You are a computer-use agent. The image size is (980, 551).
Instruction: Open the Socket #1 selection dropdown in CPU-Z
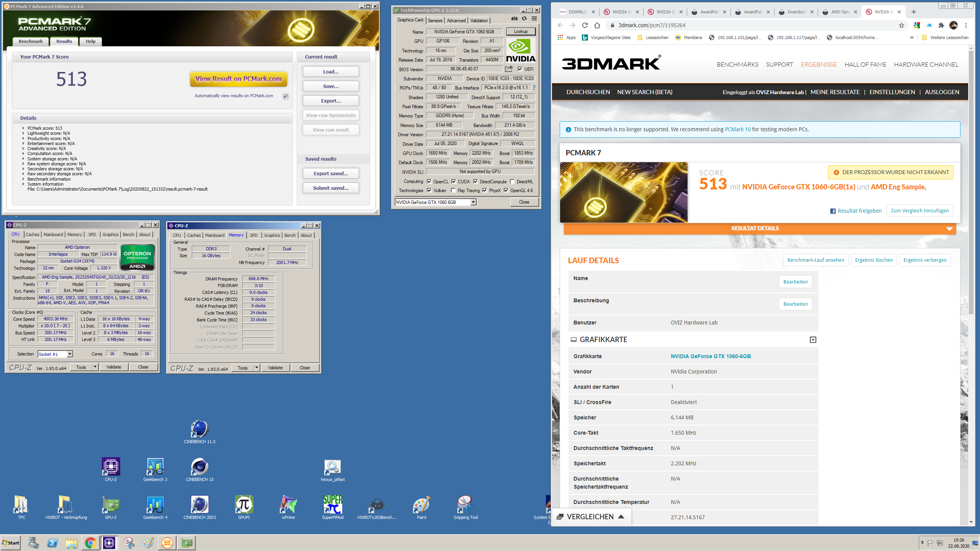tap(70, 354)
